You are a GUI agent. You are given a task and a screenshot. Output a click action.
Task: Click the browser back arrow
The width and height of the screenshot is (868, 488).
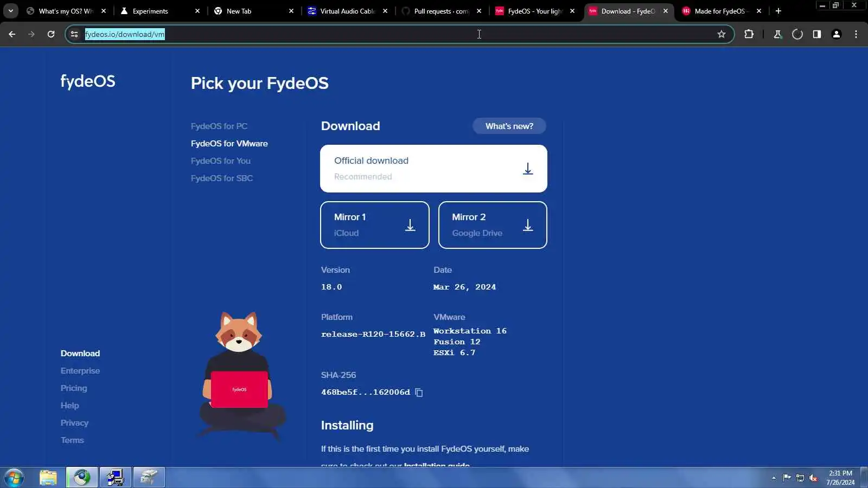(12, 34)
